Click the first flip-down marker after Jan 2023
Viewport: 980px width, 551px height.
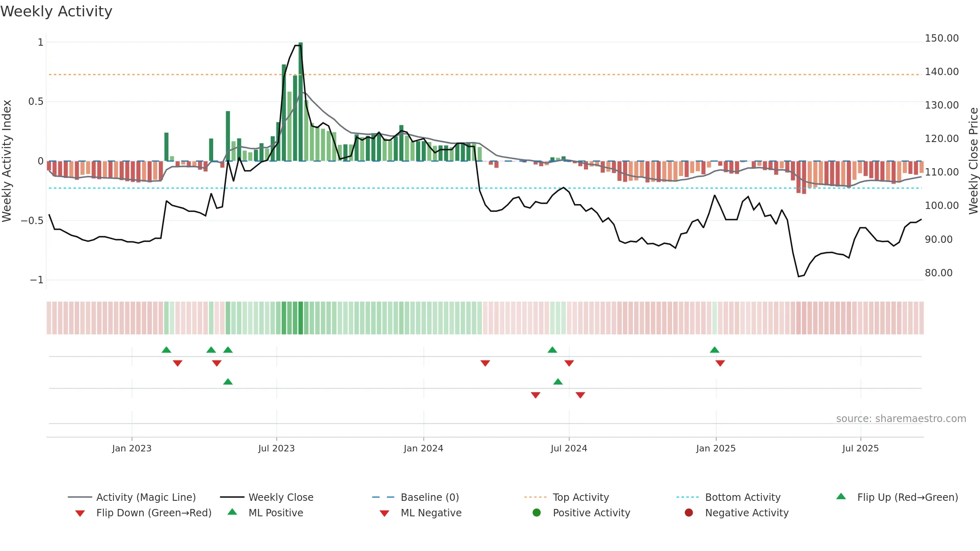[178, 363]
